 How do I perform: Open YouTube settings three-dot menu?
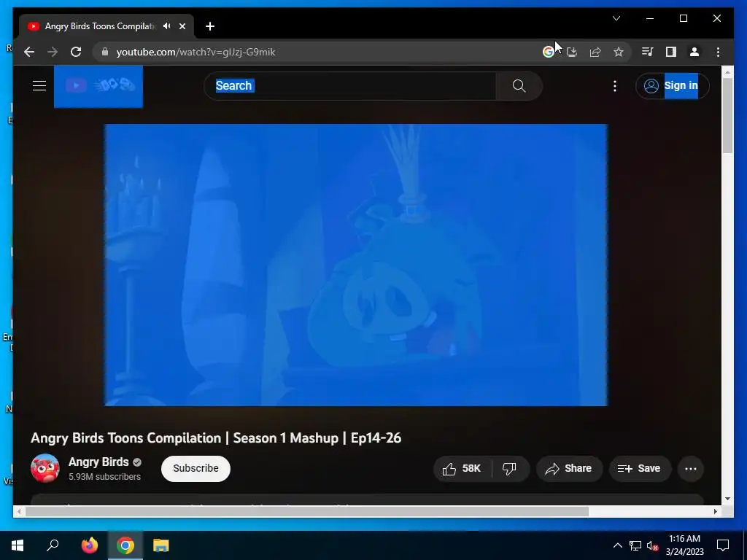(x=614, y=86)
